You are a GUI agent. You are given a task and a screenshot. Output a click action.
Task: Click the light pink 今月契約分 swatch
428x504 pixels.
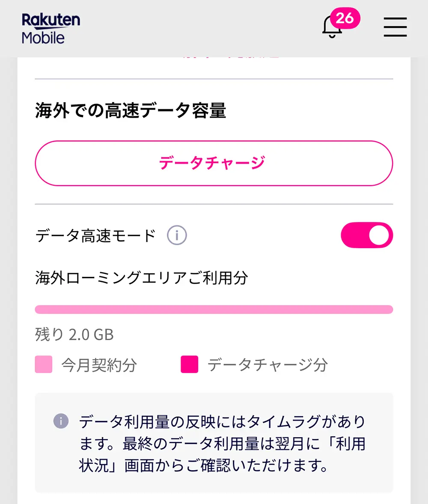pyautogui.click(x=44, y=365)
